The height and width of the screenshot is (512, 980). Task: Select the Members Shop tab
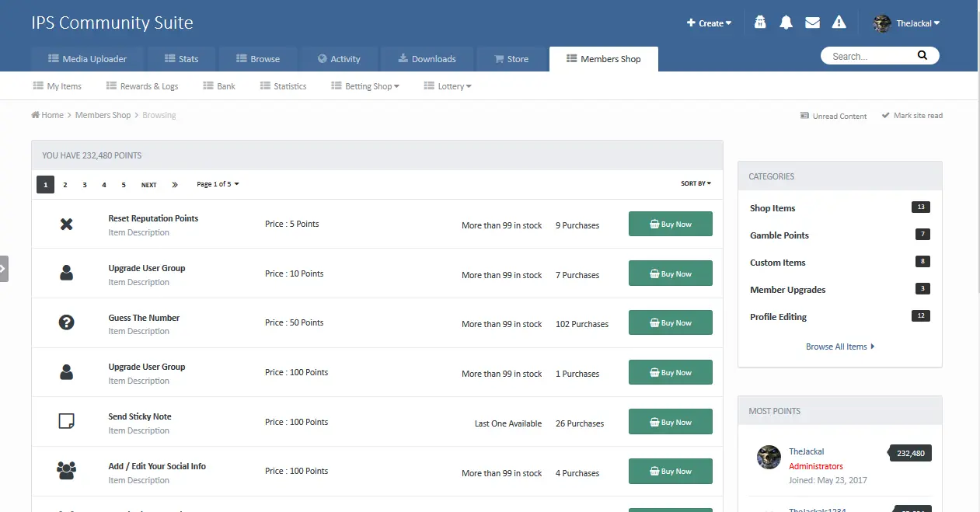603,59
